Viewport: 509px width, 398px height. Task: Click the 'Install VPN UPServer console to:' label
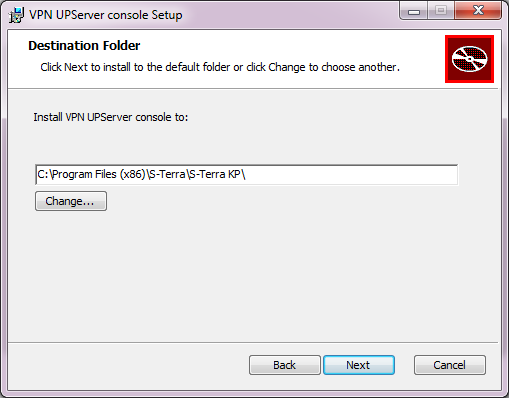click(x=111, y=117)
